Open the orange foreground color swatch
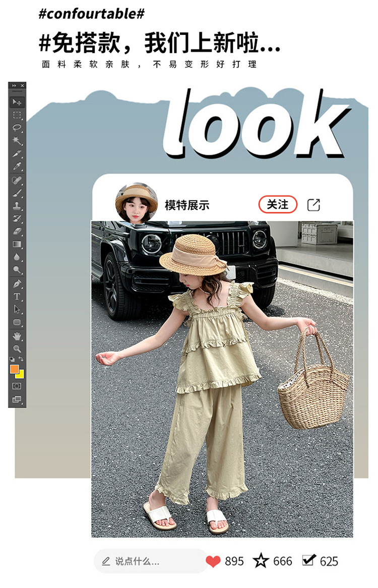 pyautogui.click(x=14, y=369)
